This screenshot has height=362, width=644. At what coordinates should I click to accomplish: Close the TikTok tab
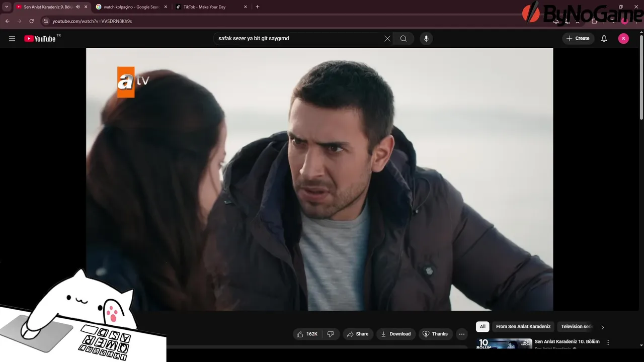pyautogui.click(x=246, y=7)
